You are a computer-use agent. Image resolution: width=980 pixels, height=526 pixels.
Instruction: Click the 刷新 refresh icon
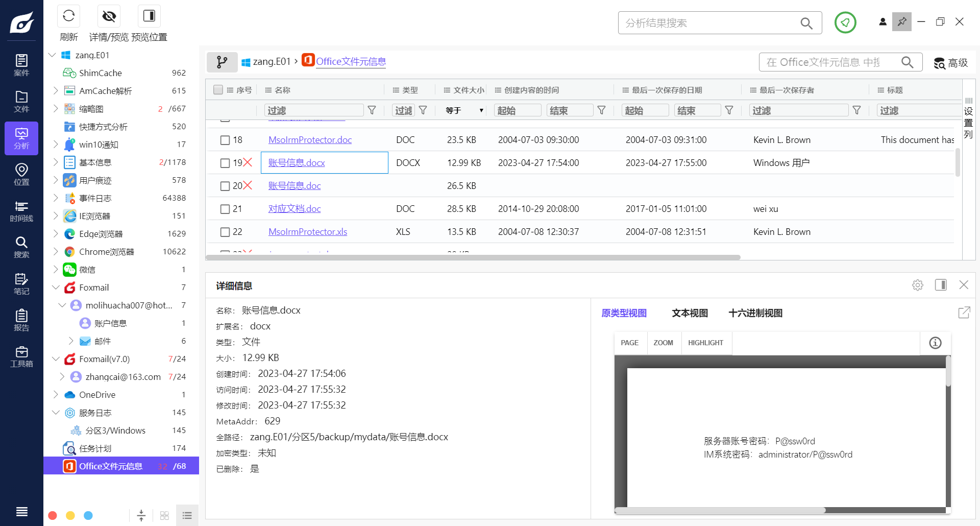(x=69, y=16)
